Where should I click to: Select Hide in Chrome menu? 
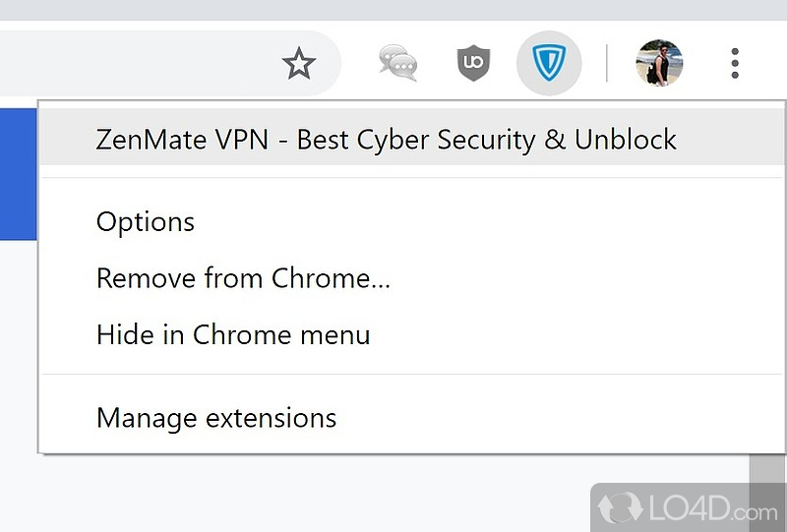233,334
